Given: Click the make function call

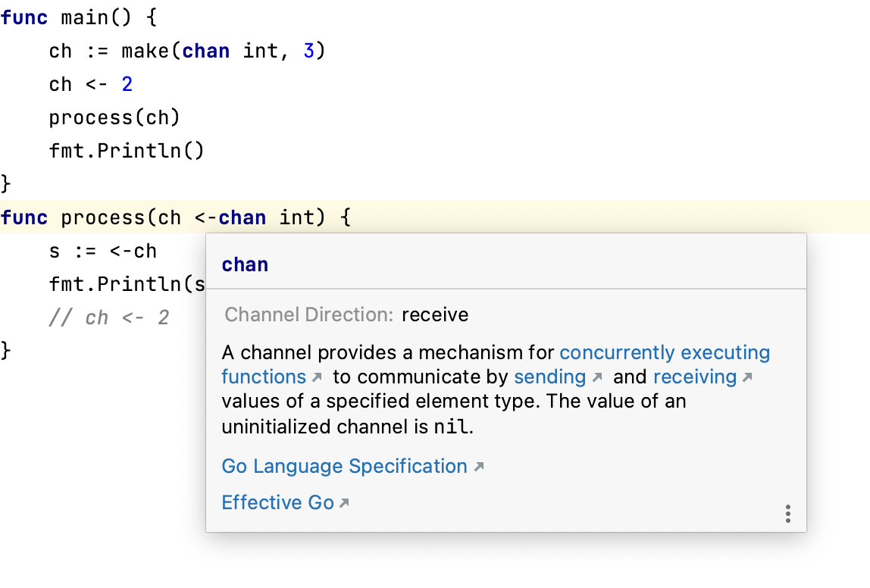Looking at the screenshot, I should point(149,50).
